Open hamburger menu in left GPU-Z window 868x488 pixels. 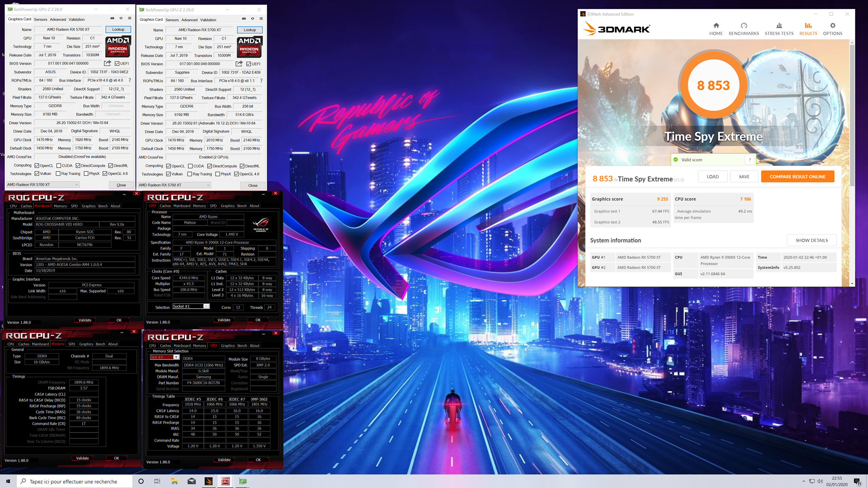tap(130, 18)
